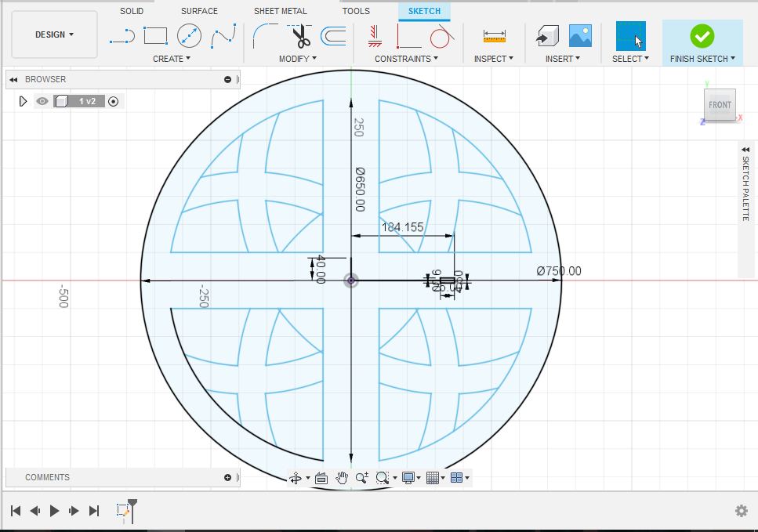758x532 pixels.
Task: Open the Viewports layout icon
Action: click(x=456, y=479)
